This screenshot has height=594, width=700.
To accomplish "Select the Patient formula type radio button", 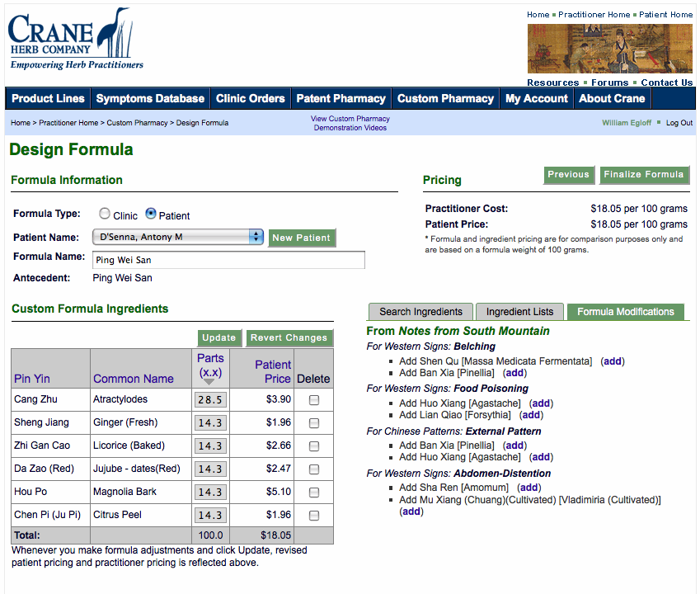I will pyautogui.click(x=151, y=214).
